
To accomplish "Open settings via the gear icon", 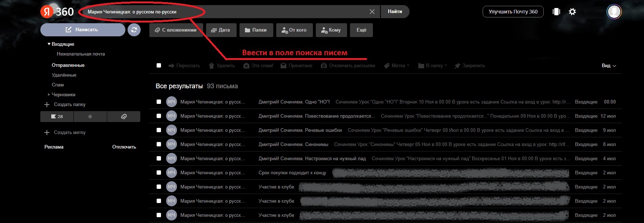I will coord(572,12).
